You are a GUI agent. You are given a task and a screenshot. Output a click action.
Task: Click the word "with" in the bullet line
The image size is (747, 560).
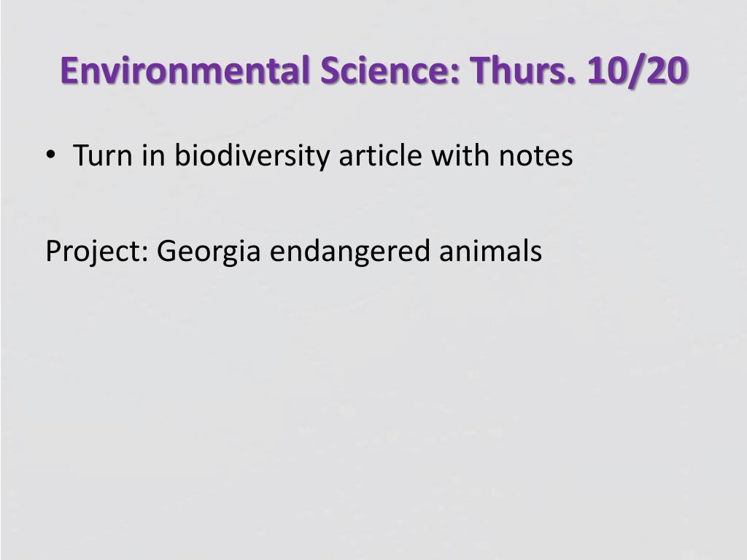pos(460,155)
